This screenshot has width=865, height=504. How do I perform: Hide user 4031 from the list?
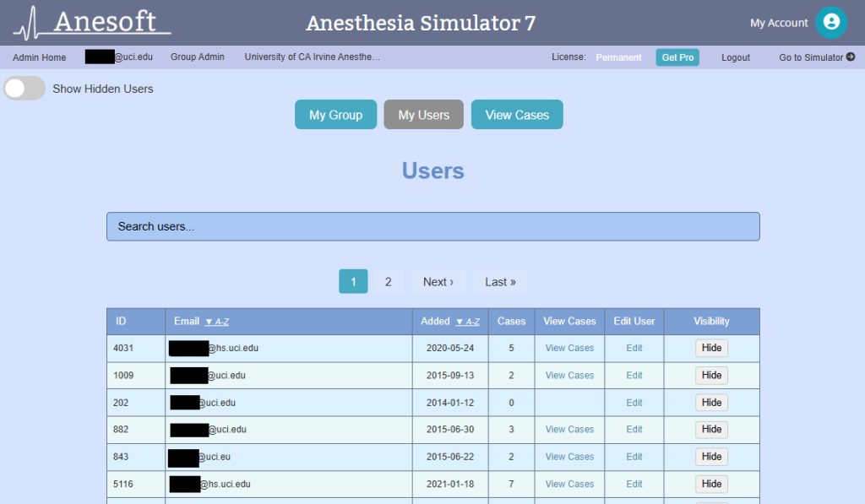pos(710,348)
